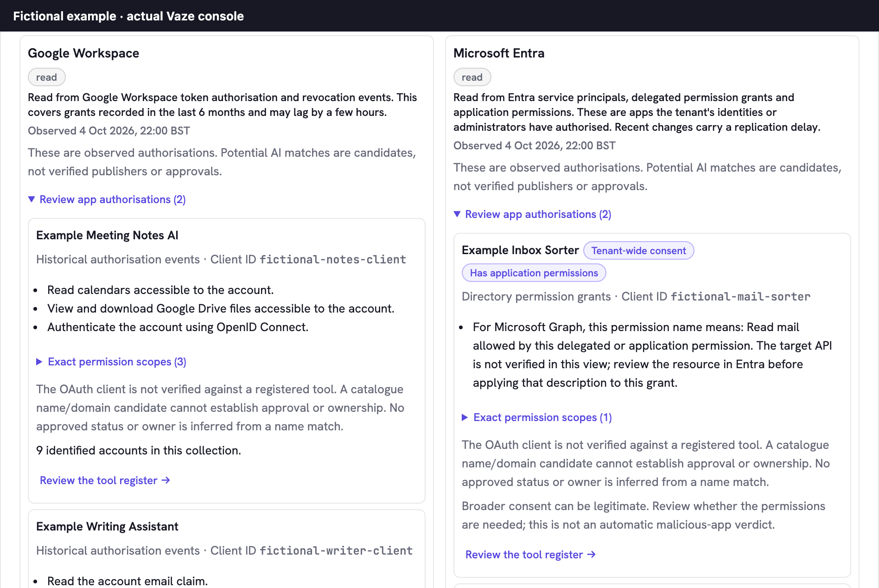Click 'Read calendars accessible to the account.'

(x=160, y=290)
